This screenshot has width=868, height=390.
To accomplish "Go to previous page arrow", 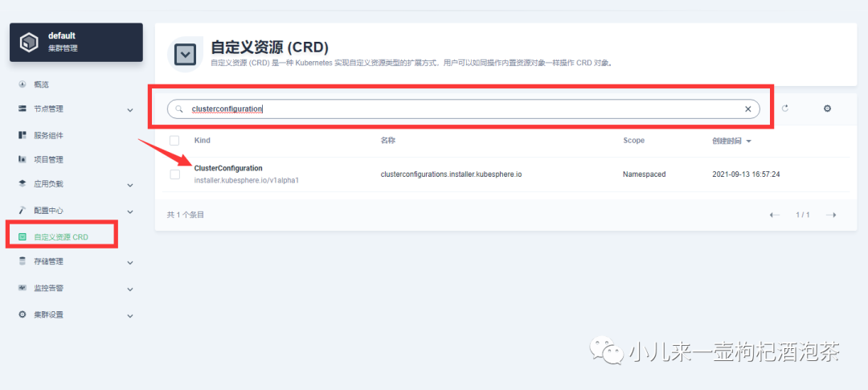I will tap(775, 215).
